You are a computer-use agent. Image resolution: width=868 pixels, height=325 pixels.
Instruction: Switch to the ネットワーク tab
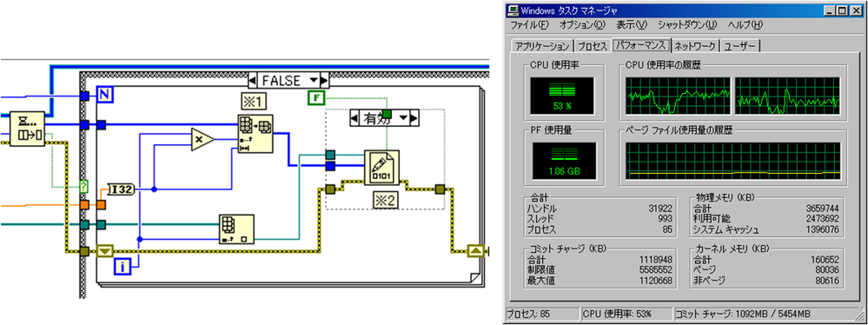tap(696, 46)
